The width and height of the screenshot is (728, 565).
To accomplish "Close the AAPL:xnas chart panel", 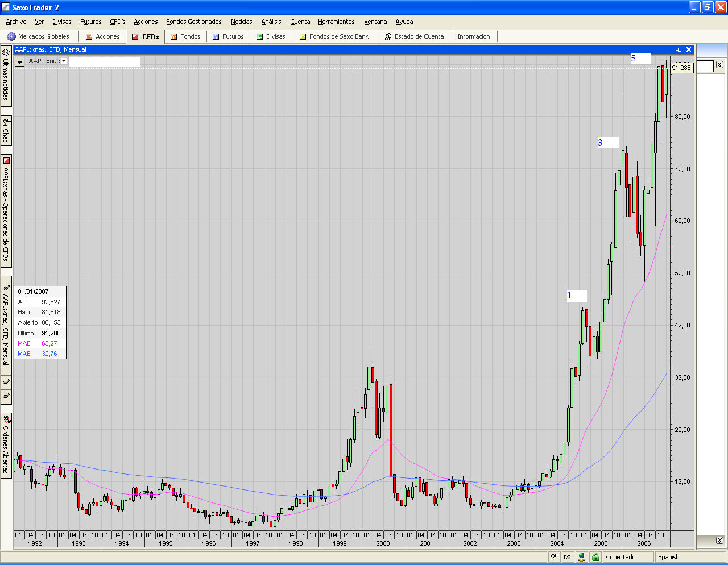I will click(x=689, y=50).
